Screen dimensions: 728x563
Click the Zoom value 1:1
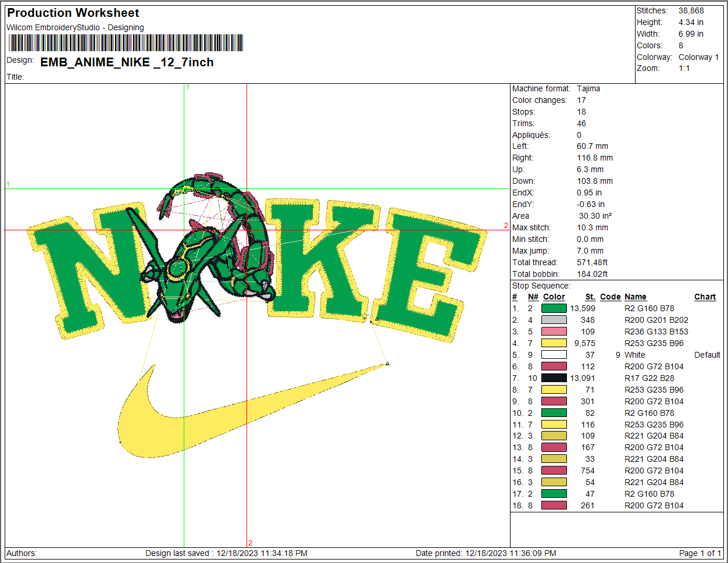684,68
